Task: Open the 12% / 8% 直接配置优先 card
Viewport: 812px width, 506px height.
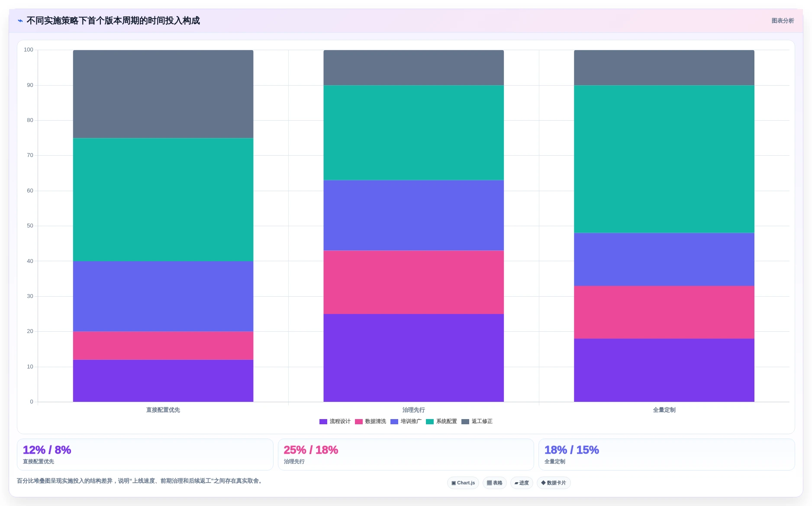Action: pos(145,455)
